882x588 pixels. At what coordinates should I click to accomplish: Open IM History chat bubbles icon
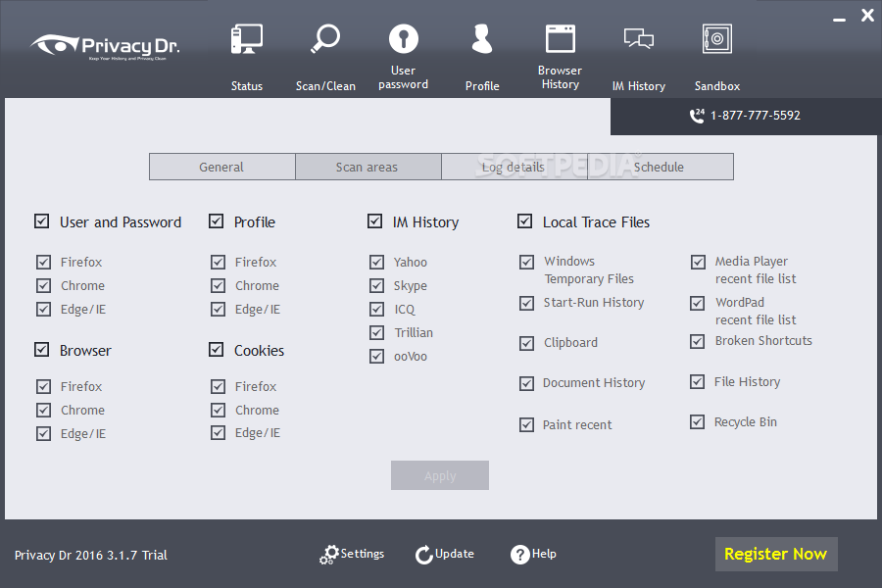coord(638,39)
